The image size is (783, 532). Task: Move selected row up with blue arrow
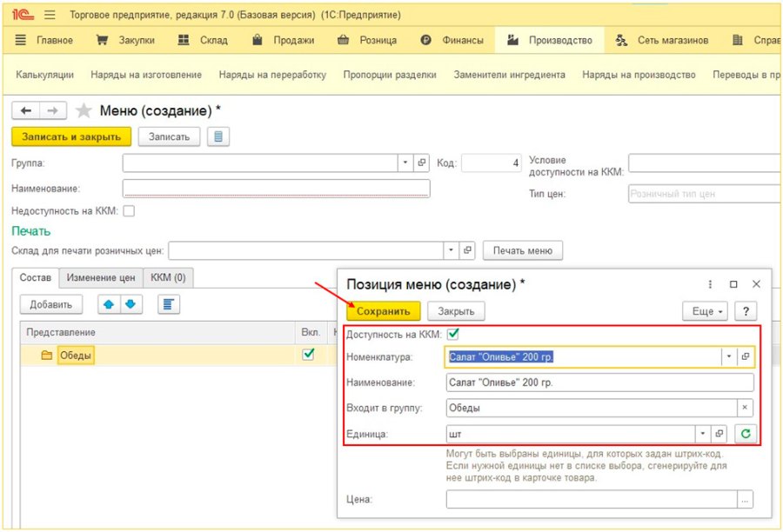coord(109,304)
